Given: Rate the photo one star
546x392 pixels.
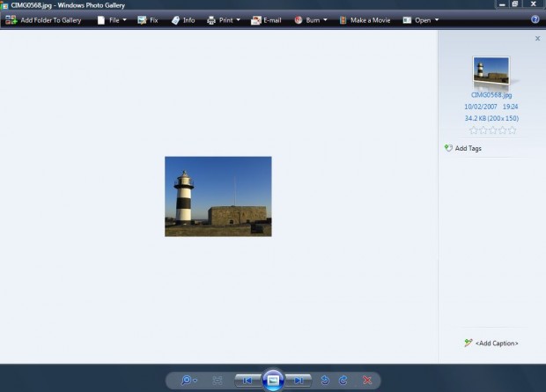Looking at the screenshot, I should pyautogui.click(x=473, y=130).
